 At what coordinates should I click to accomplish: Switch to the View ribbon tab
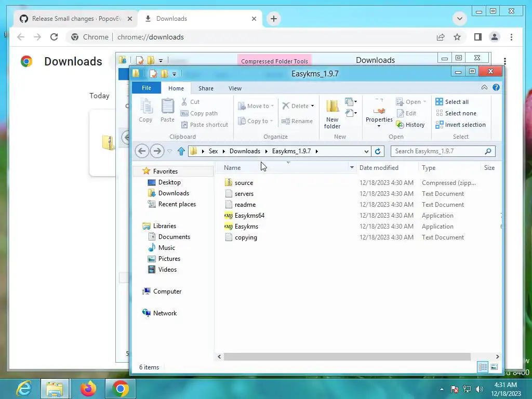pos(235,88)
